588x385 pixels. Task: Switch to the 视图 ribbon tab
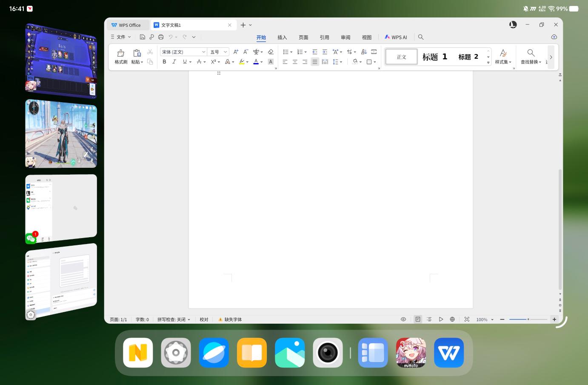pyautogui.click(x=367, y=37)
